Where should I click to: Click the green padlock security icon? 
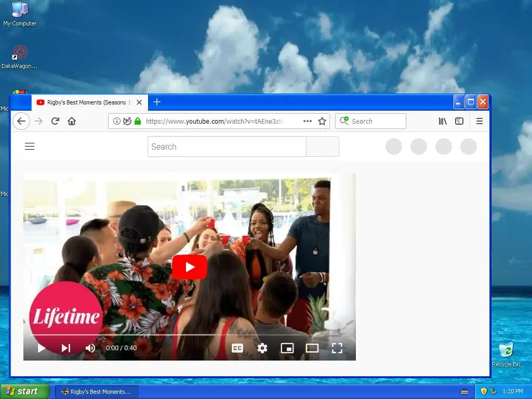click(x=138, y=121)
